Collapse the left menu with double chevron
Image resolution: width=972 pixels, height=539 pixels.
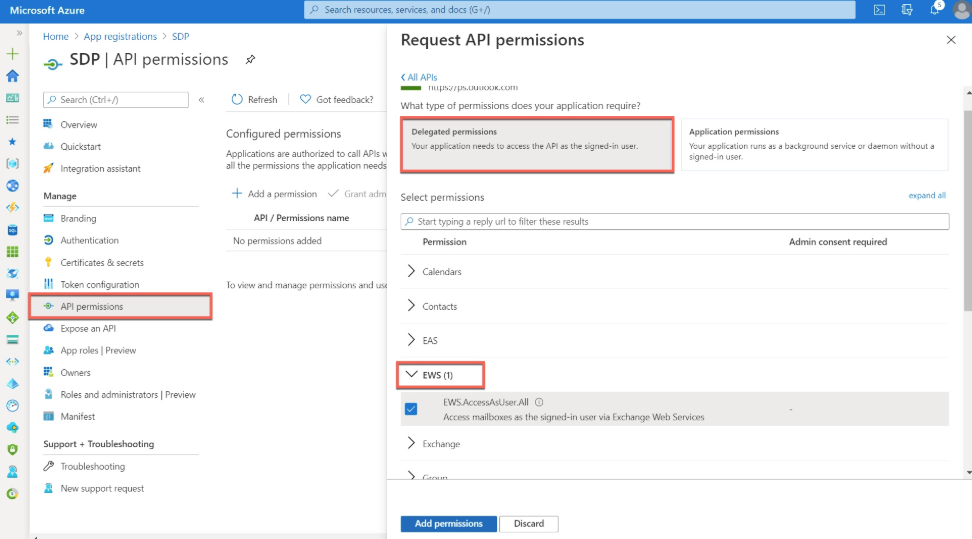tap(201, 100)
